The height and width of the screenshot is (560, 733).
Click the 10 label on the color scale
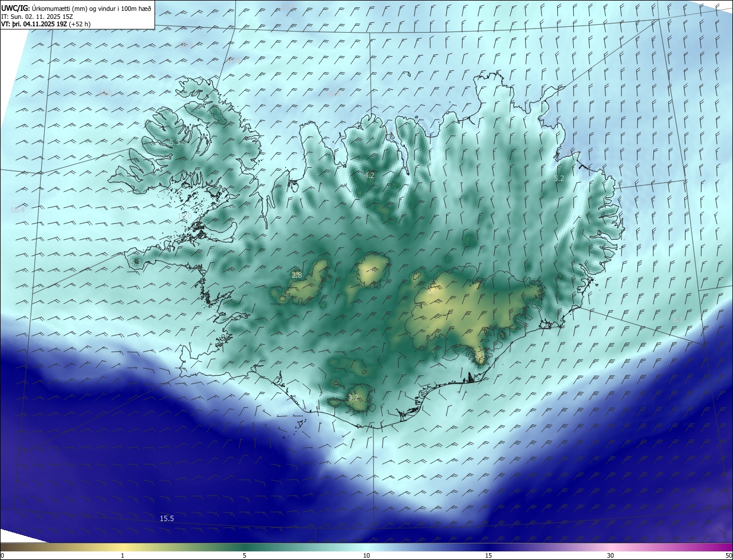(366, 555)
